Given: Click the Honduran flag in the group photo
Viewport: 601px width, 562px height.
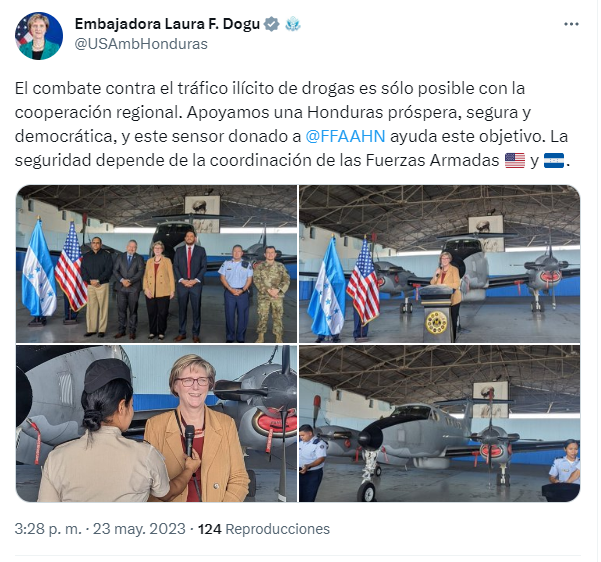Looking at the screenshot, I should (x=39, y=268).
